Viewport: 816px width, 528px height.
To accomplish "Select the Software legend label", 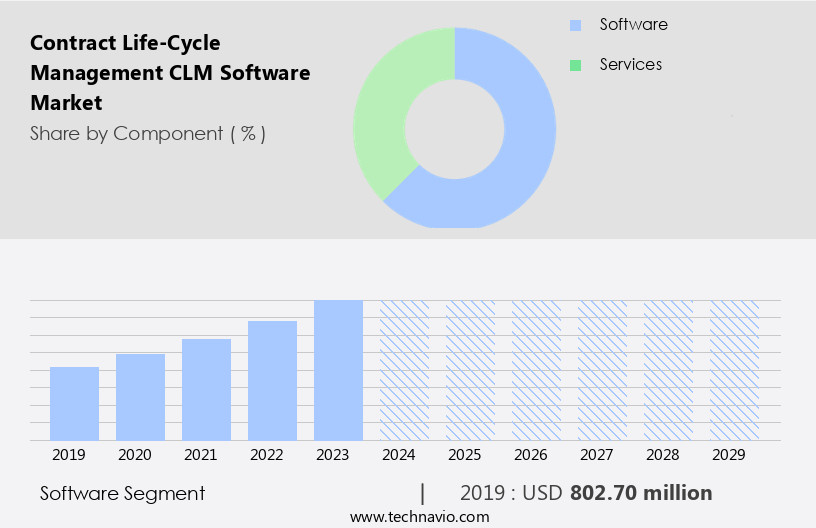I will tap(633, 24).
